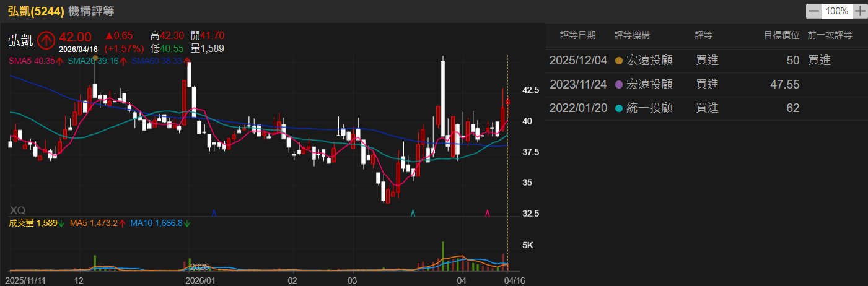The width and height of the screenshot is (868, 286).
Task: Click the SMA5 indicator label
Action: (x=28, y=61)
